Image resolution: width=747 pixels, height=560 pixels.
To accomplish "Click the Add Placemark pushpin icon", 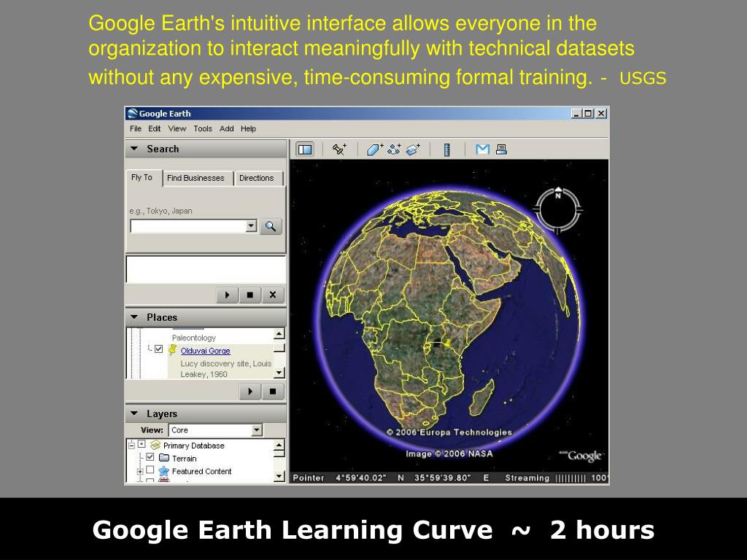I will point(339,149).
